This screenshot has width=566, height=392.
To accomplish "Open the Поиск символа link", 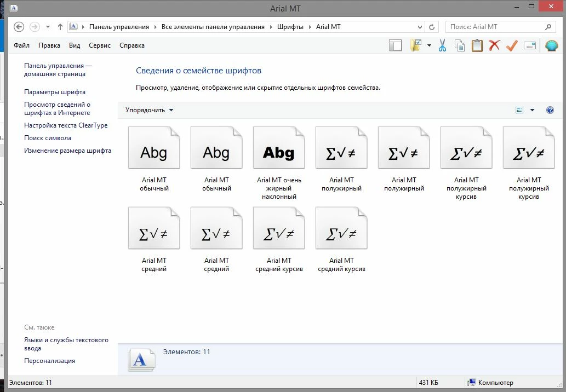I will [48, 138].
